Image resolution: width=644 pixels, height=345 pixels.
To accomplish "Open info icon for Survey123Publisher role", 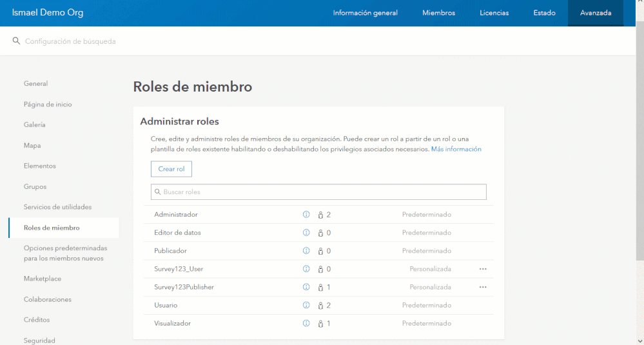I will coord(306,287).
